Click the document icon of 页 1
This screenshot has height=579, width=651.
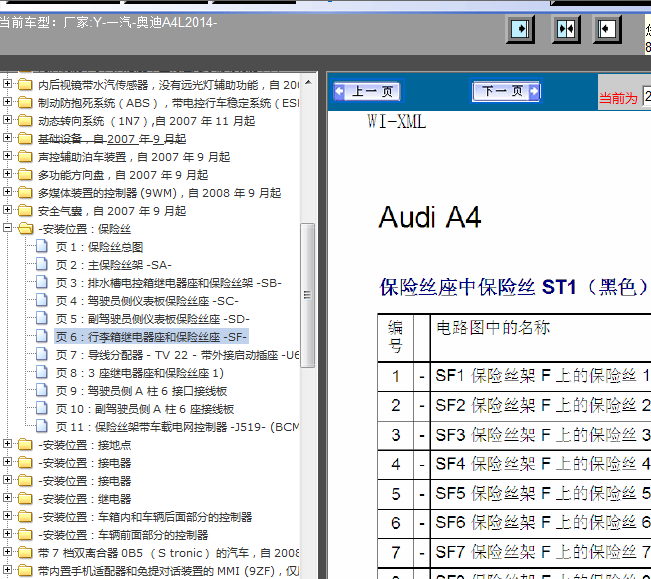click(x=42, y=246)
